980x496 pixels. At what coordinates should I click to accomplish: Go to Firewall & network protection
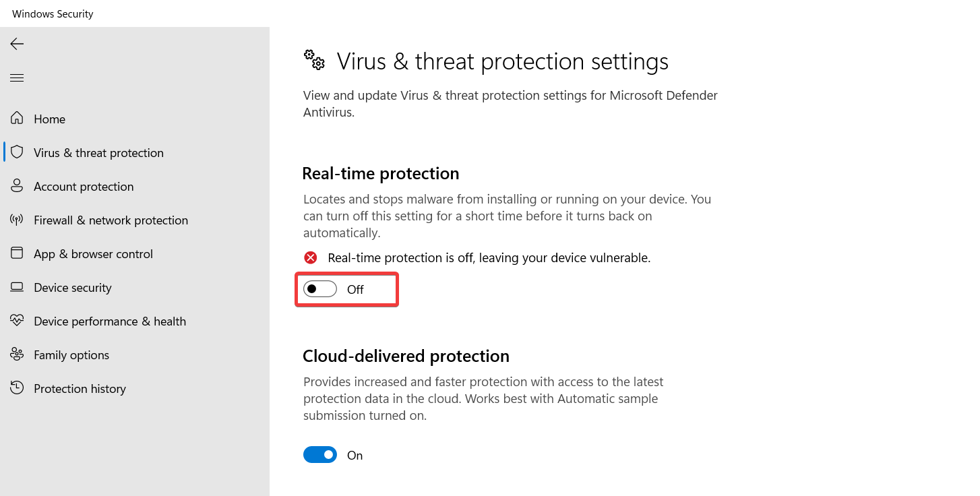click(111, 220)
